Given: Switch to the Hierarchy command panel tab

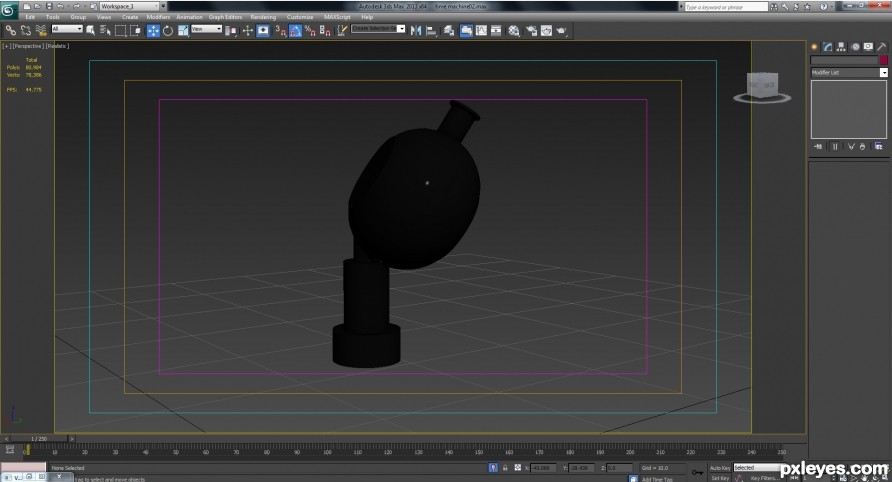Looking at the screenshot, I should click(841, 47).
